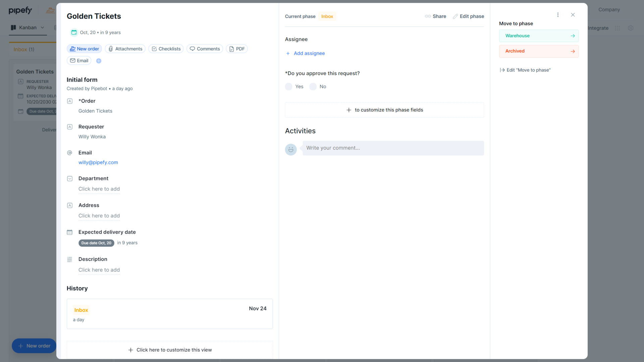Move the card to the Warehouse phase
Viewport: 644px width, 362px height.
coord(538,36)
